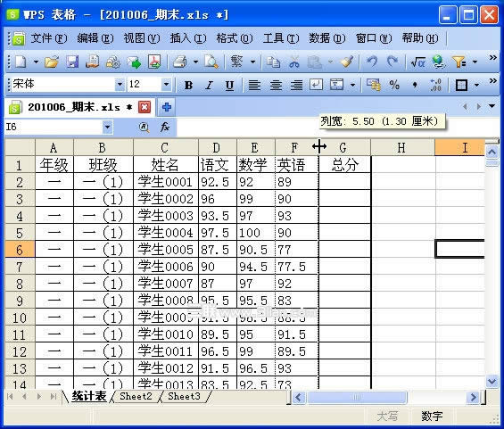Screen dimensions: 504x429
Task: Switch to the Sheet2 tab
Action: tap(136, 396)
